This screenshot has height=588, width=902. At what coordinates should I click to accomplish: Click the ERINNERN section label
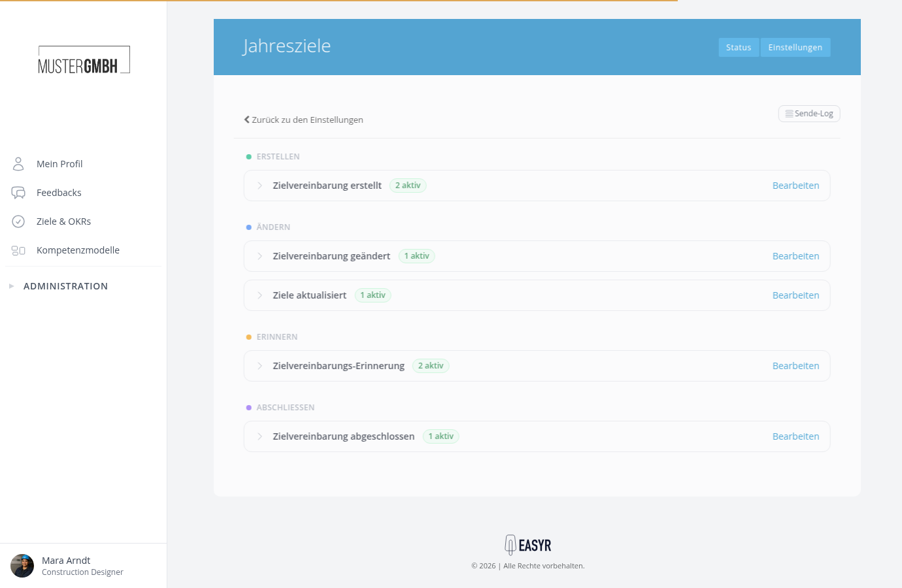[x=277, y=337]
